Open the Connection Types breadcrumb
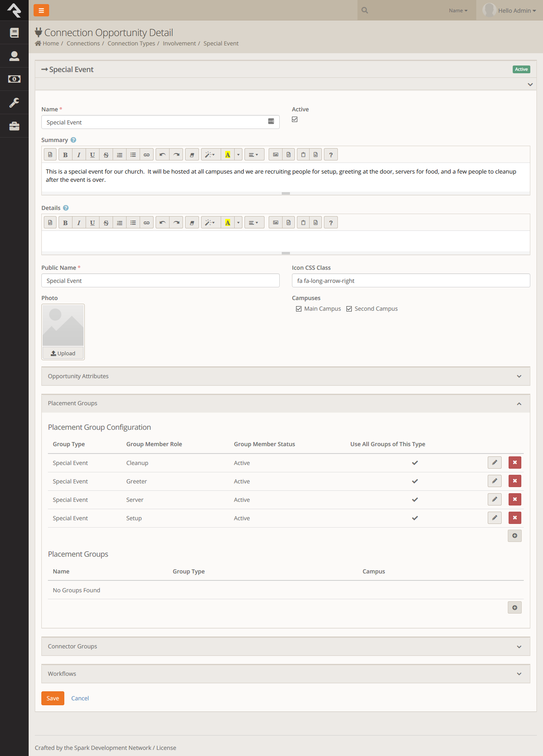Image resolution: width=543 pixels, height=756 pixels. (x=131, y=43)
